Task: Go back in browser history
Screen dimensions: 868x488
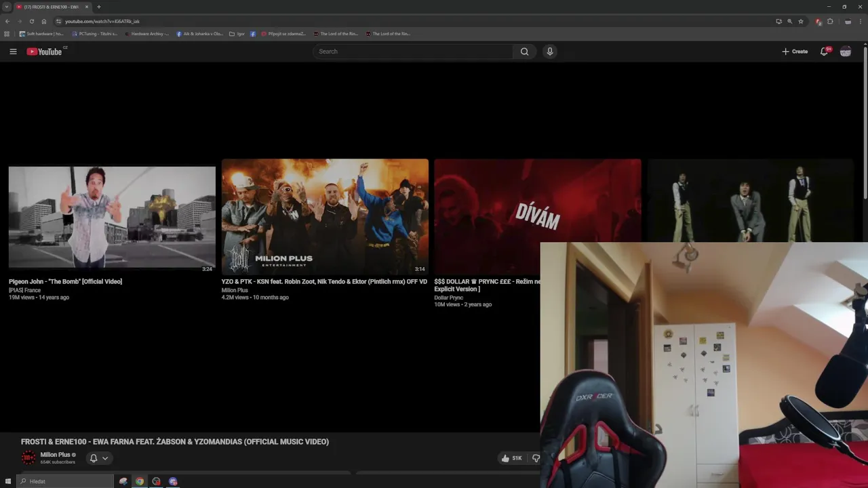Action: coord(7,21)
